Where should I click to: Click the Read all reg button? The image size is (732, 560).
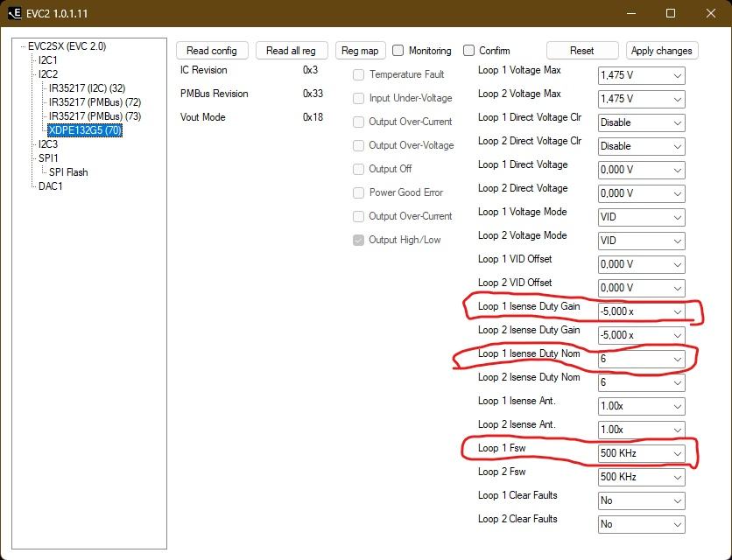click(292, 51)
